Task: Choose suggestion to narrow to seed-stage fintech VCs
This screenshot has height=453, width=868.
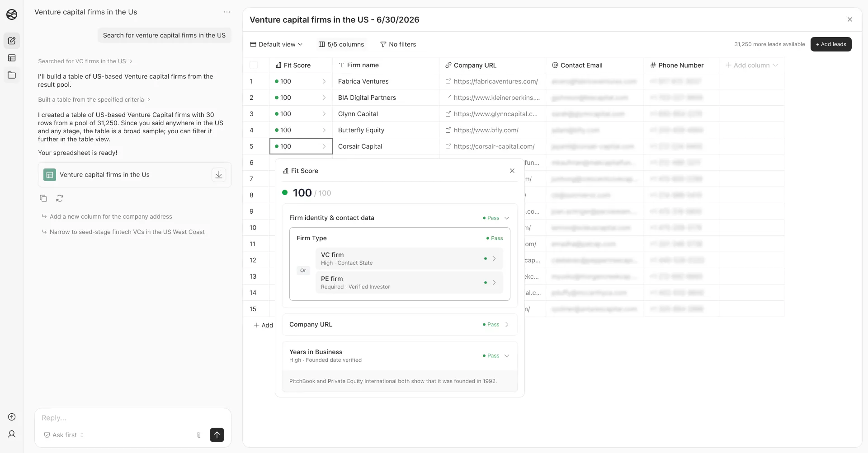Action: coord(127,232)
